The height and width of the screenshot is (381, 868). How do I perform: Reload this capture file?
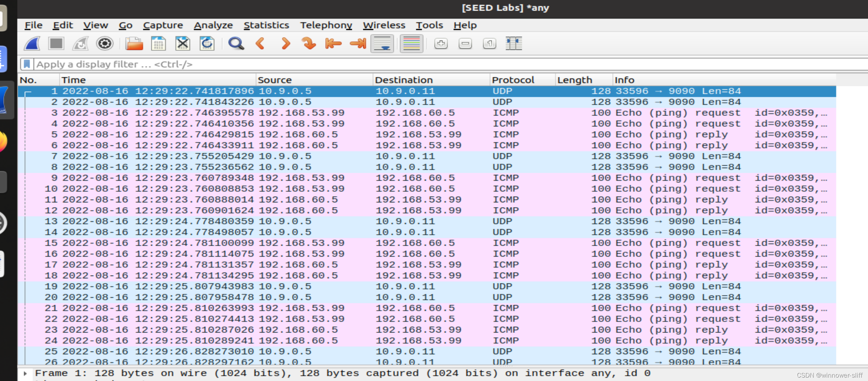click(207, 44)
